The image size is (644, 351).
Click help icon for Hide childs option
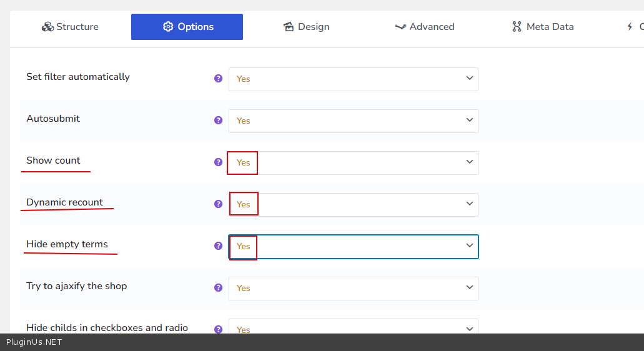218,329
